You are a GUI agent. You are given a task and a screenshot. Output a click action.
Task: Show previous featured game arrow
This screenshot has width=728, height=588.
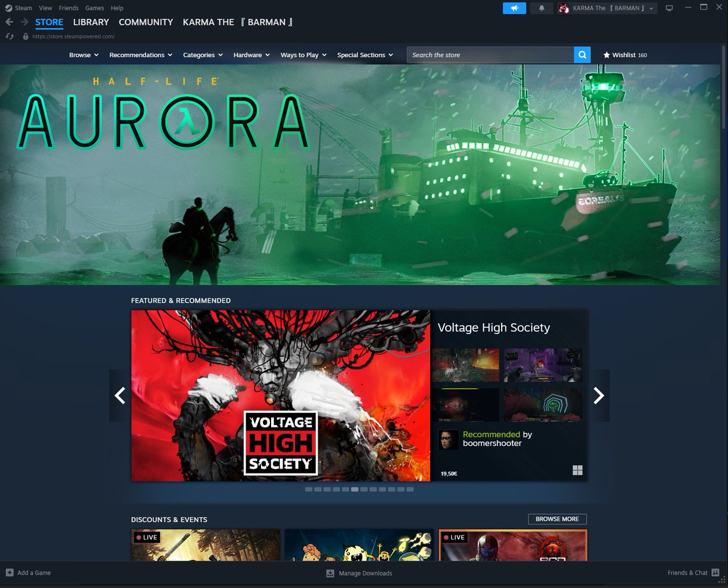(120, 395)
